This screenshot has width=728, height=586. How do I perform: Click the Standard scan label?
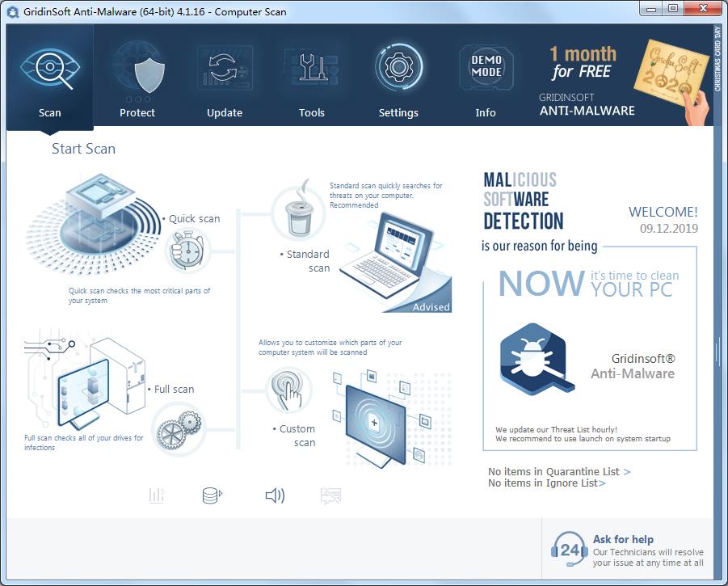point(308,261)
